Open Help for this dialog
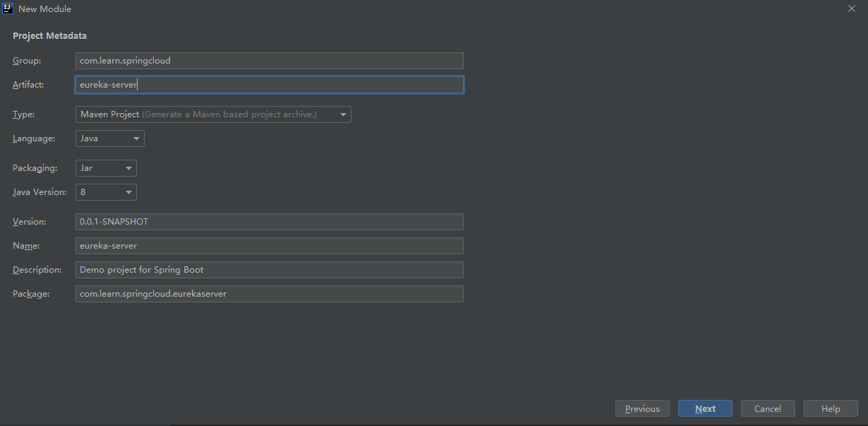The height and width of the screenshot is (426, 868). point(831,408)
